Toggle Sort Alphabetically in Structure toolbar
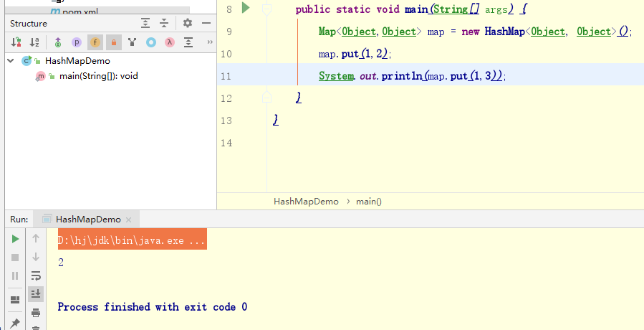 [x=34, y=42]
